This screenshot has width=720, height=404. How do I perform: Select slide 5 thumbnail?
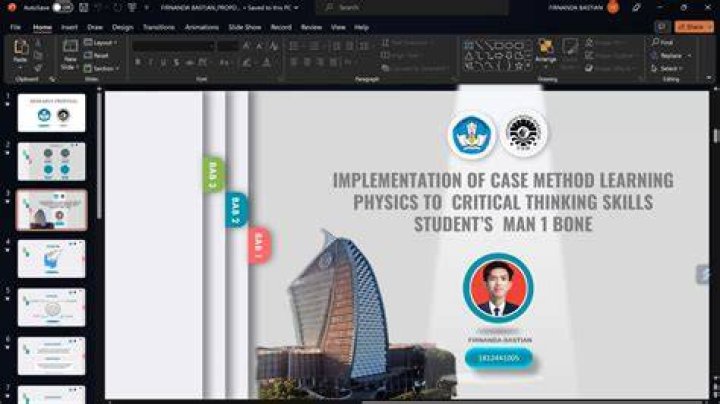(51, 307)
